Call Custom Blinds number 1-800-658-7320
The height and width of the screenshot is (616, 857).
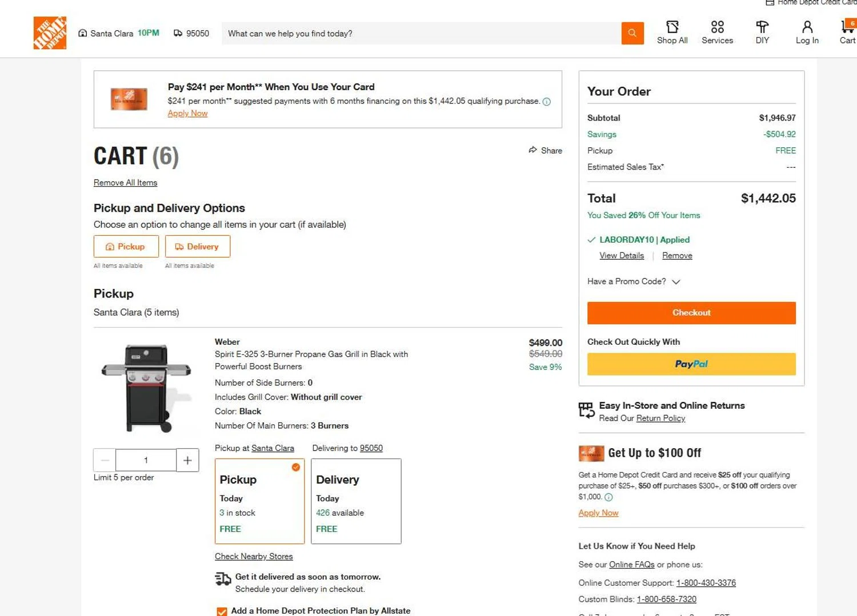click(x=666, y=599)
